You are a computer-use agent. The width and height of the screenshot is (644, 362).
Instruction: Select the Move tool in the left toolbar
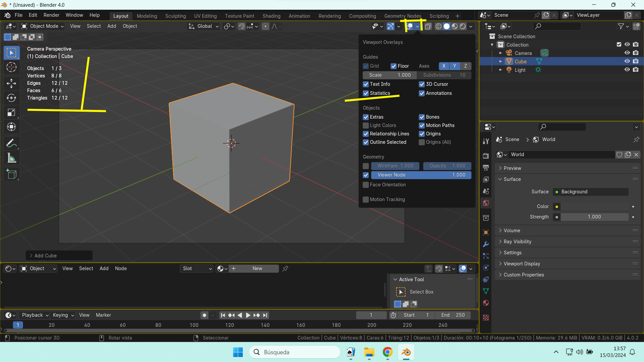click(11, 83)
